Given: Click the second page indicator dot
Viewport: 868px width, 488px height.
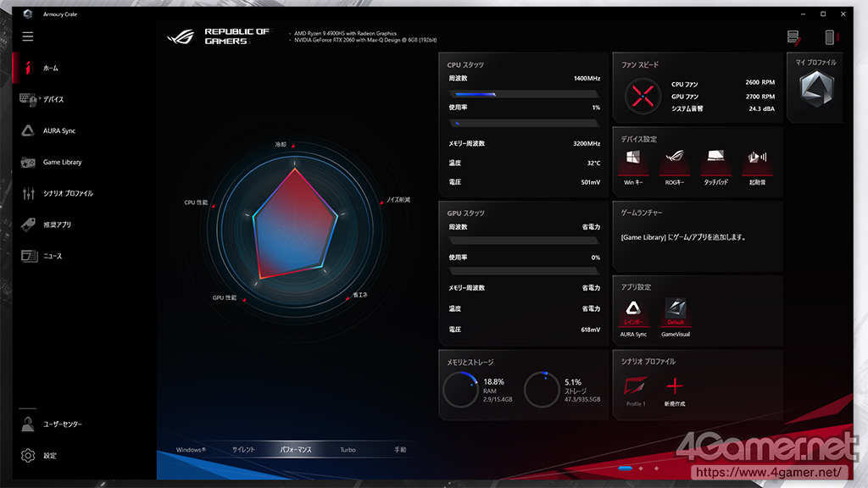Looking at the screenshot, I should coord(641,468).
